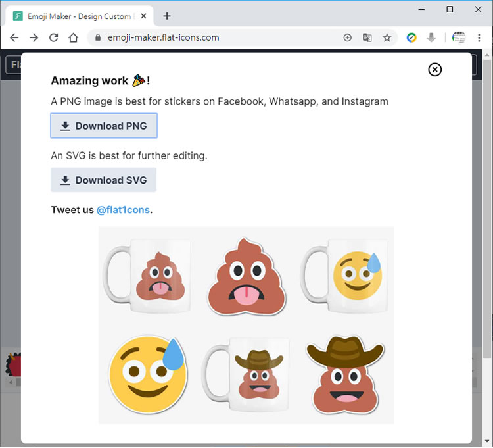Open the browser home page

click(x=73, y=37)
